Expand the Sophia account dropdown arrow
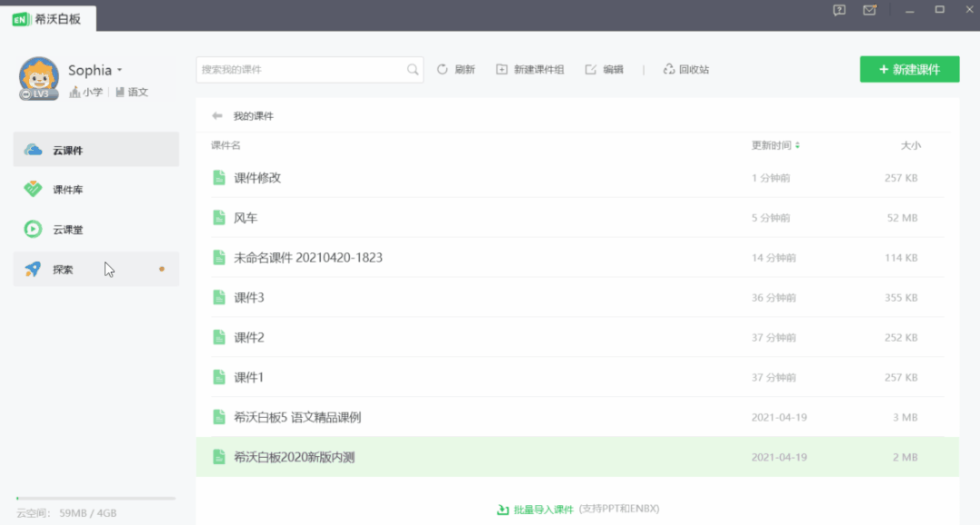The width and height of the screenshot is (980, 525). 120,71
